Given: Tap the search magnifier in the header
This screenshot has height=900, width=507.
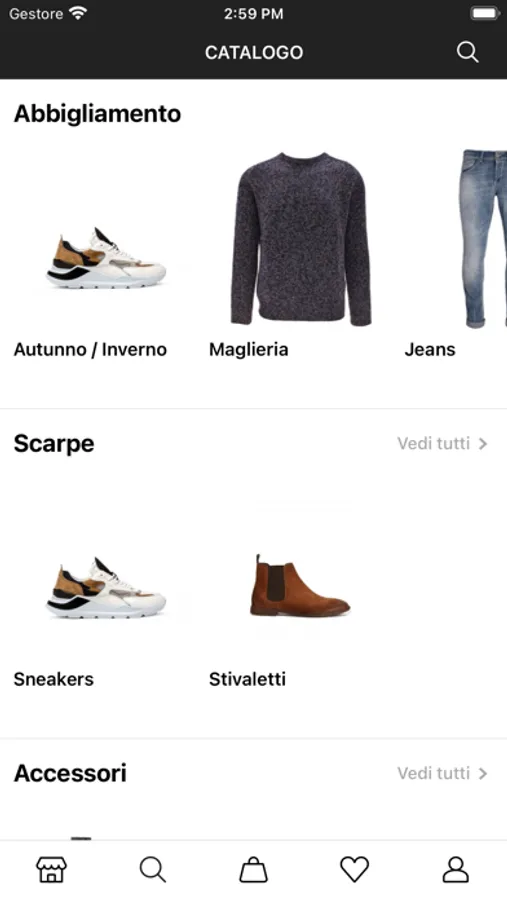Looking at the screenshot, I should (x=467, y=52).
